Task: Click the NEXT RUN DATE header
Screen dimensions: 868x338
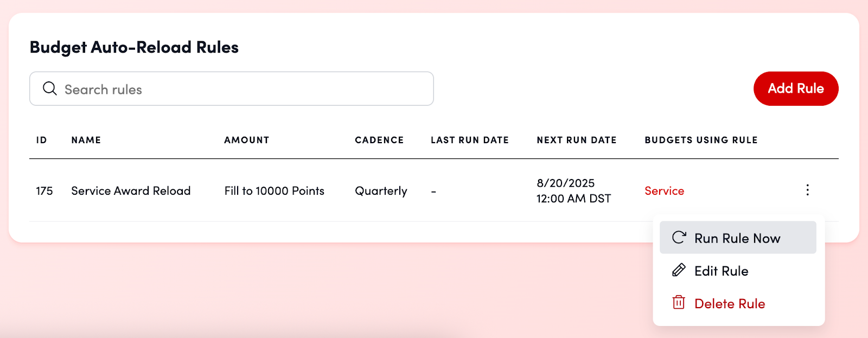Action: [577, 140]
